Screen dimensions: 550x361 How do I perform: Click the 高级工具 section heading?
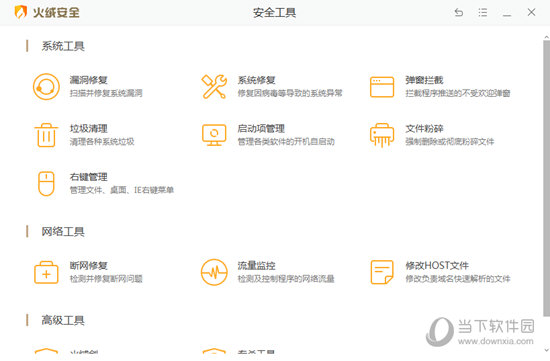pyautogui.click(x=63, y=320)
